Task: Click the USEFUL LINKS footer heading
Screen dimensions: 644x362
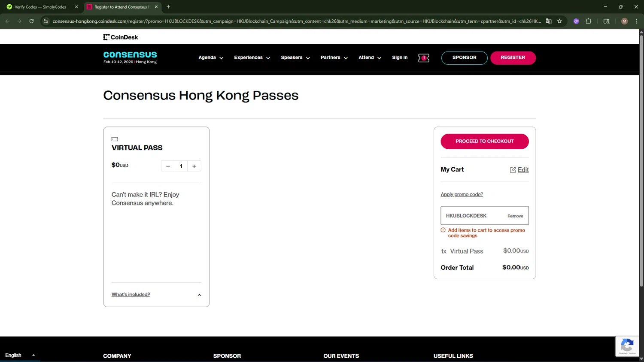Action: (x=453, y=356)
